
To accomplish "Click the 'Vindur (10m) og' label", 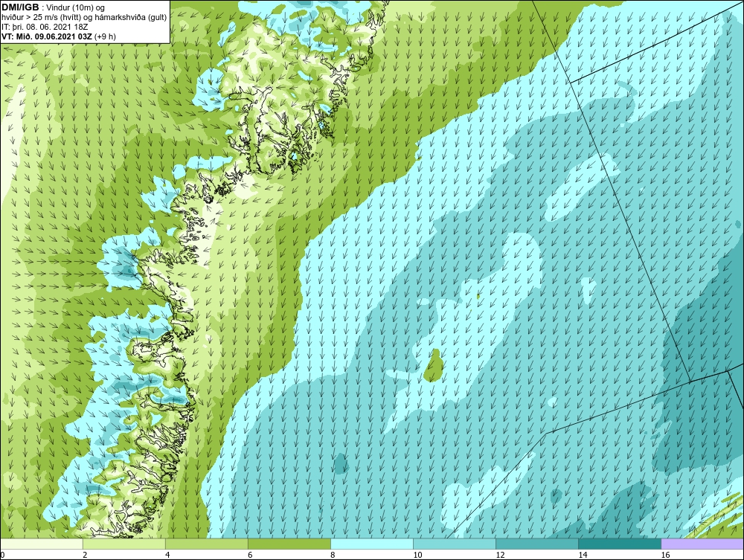I will click(x=77, y=7).
